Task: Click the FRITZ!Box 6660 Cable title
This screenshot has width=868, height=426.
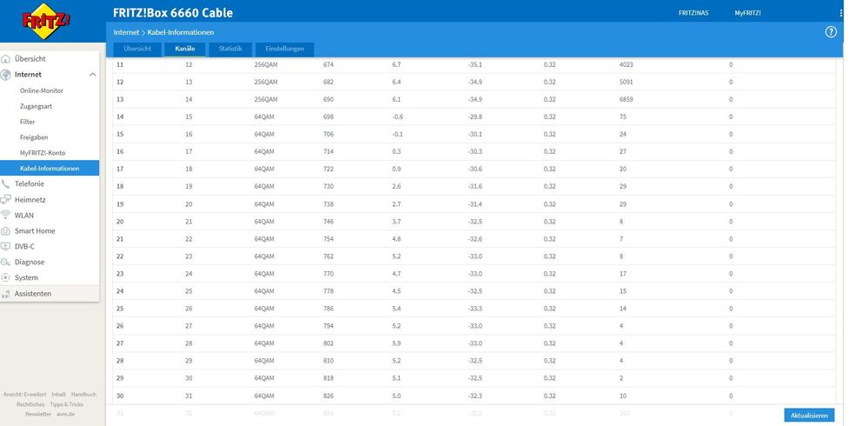Action: 173,13
